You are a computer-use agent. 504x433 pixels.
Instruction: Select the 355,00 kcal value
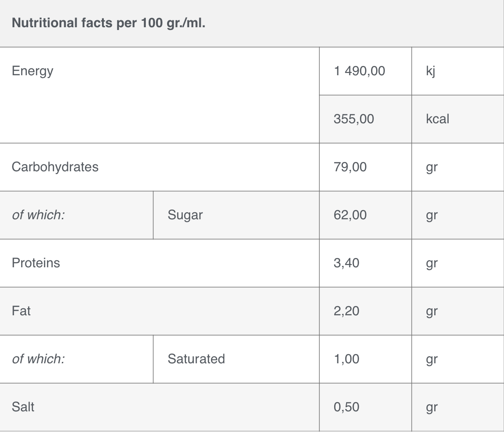[x=354, y=119]
